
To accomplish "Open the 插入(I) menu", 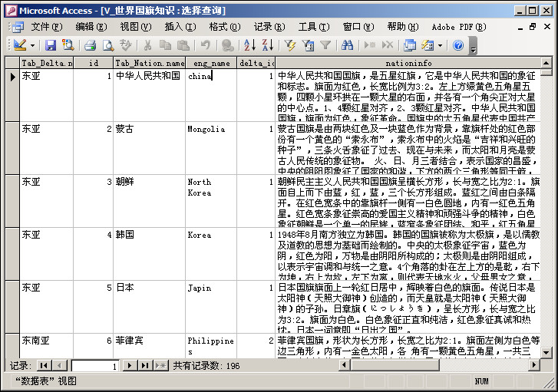I will [x=180, y=27].
